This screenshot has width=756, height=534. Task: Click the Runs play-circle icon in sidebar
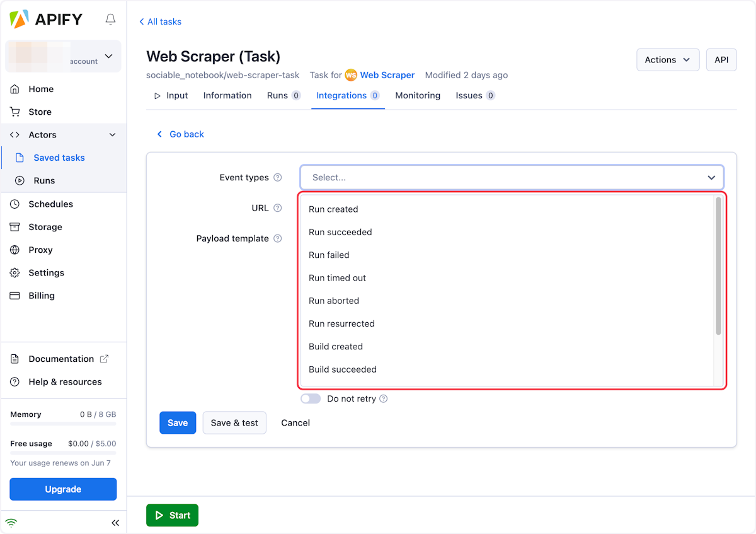coord(20,180)
